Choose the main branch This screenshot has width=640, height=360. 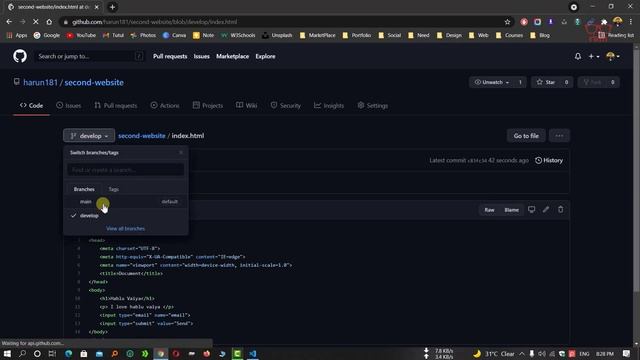(126, 202)
